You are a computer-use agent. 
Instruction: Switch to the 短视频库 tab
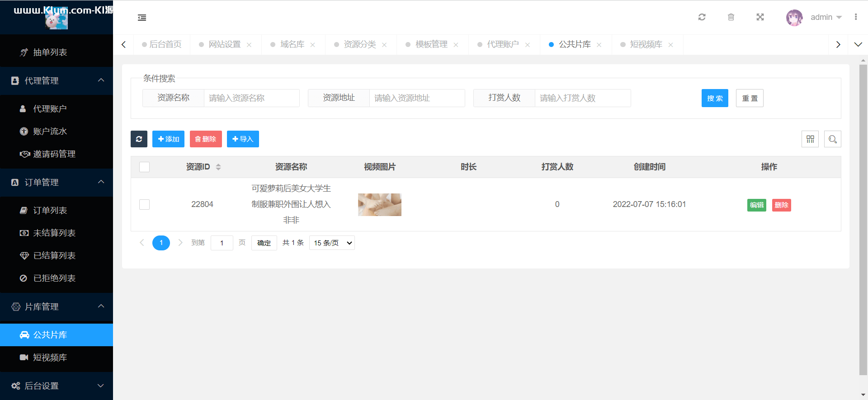click(x=646, y=44)
